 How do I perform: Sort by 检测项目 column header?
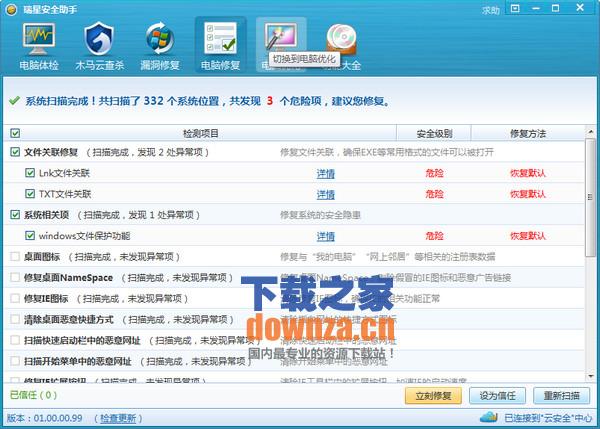(x=201, y=133)
